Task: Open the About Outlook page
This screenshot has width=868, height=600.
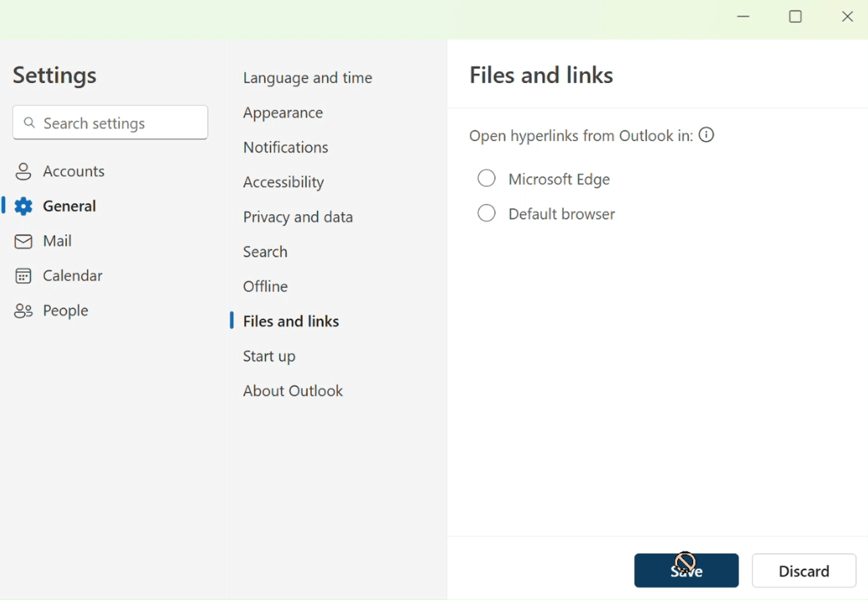Action: coord(293,390)
